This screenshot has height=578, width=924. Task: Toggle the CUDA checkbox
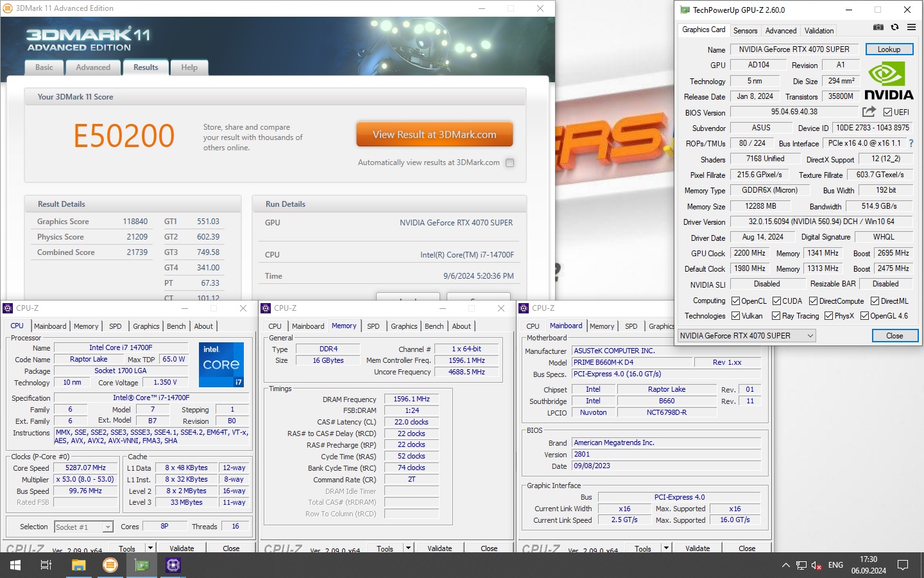click(776, 301)
